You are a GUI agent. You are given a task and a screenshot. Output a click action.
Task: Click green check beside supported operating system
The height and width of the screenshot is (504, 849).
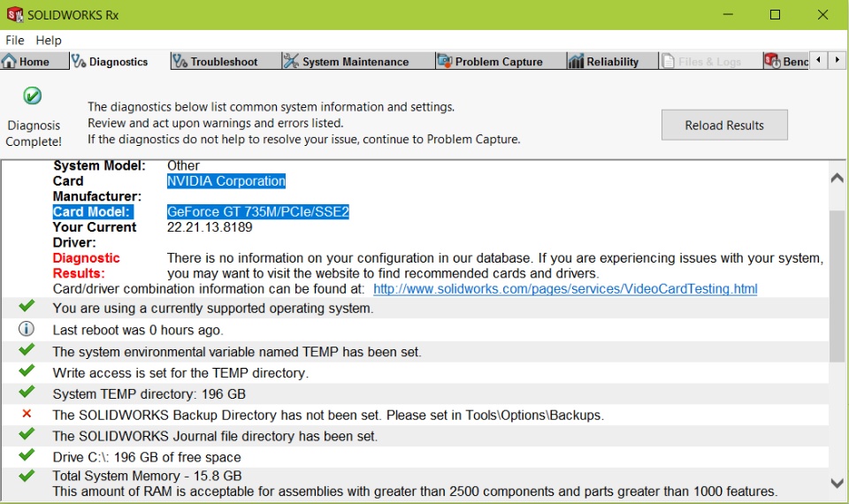(27, 306)
